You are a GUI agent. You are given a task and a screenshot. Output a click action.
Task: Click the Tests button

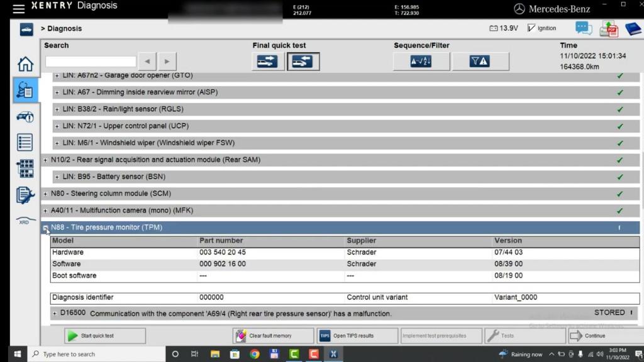tap(525, 336)
